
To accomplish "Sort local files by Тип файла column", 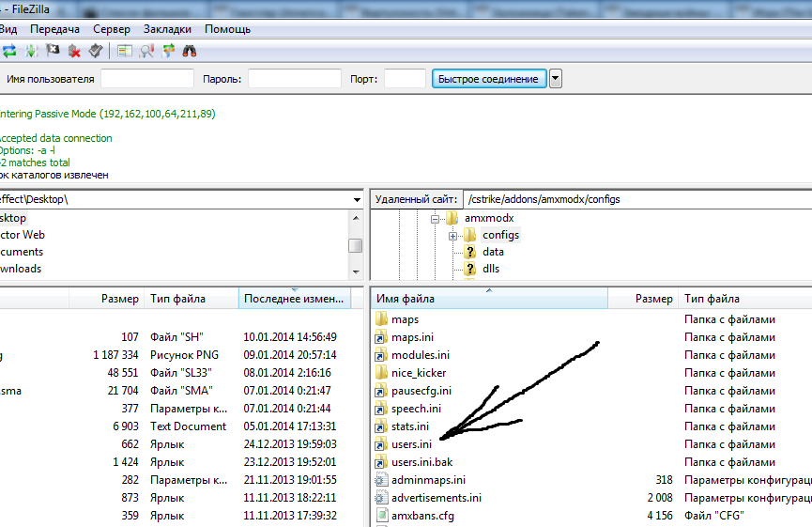I will tap(192, 299).
